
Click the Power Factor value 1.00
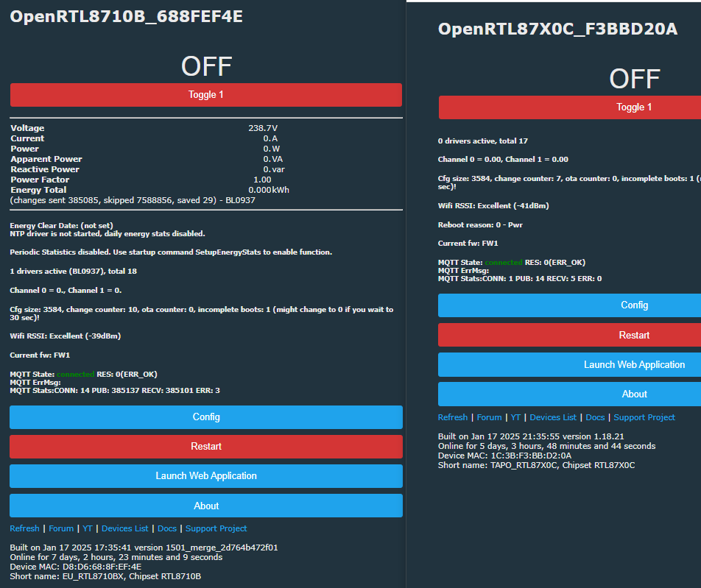coord(262,180)
